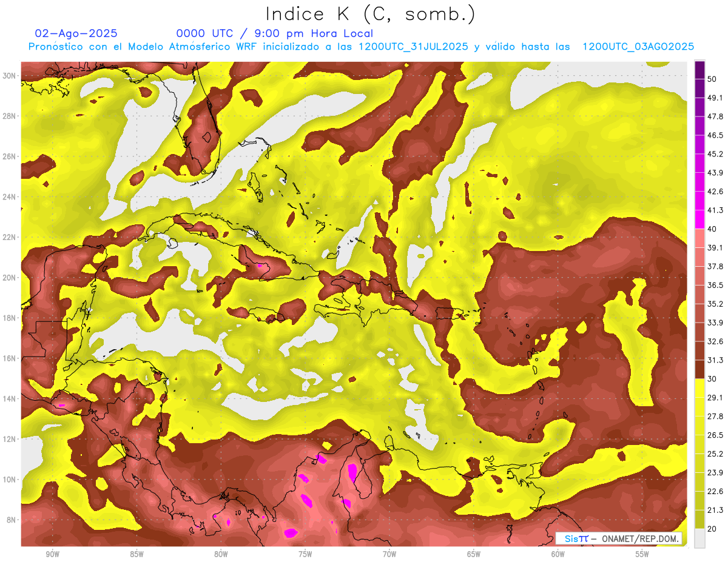Pick the gray colorbar segment below 20

[x=699, y=538]
